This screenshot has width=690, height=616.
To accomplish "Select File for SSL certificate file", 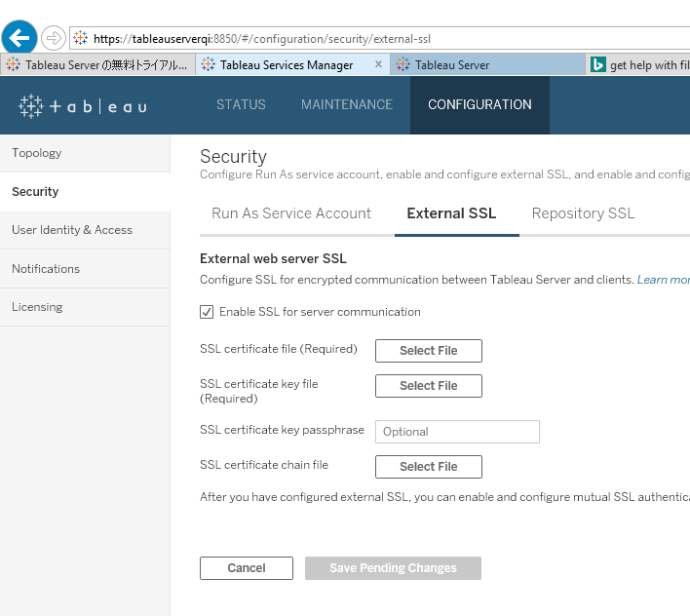I will 429,351.
